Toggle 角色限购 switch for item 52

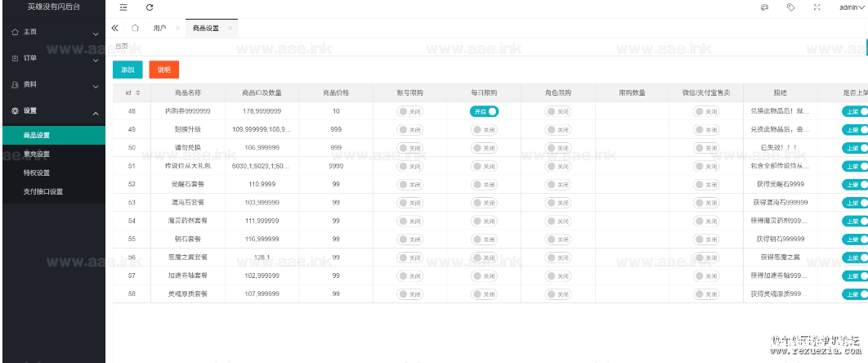pos(558,184)
